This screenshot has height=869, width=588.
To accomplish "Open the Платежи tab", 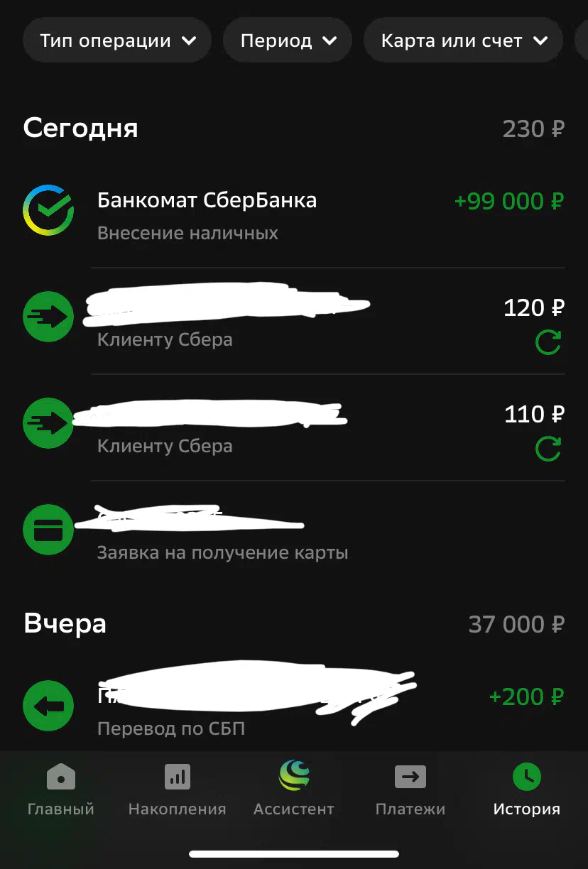I will tap(410, 788).
